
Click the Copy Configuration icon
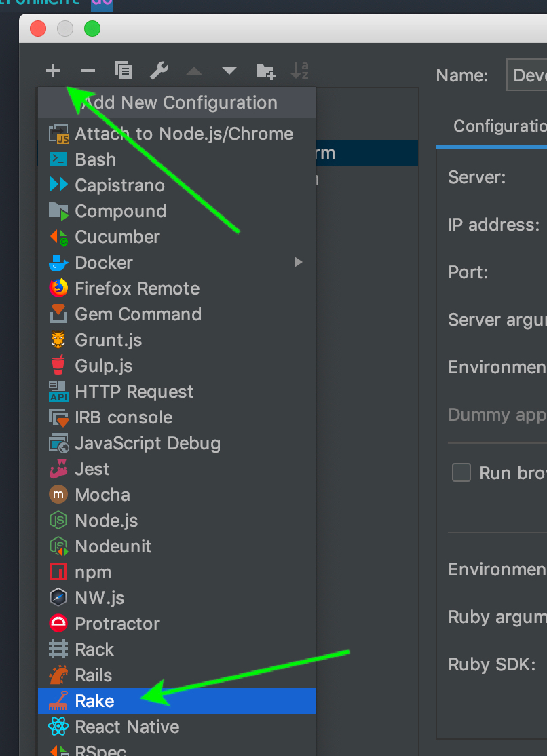[124, 70]
